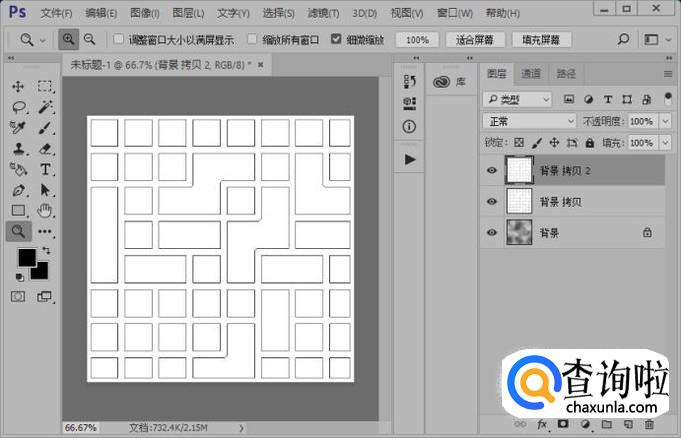Choose the zoom out magnifier option
This screenshot has height=438, width=681.
point(89,39)
